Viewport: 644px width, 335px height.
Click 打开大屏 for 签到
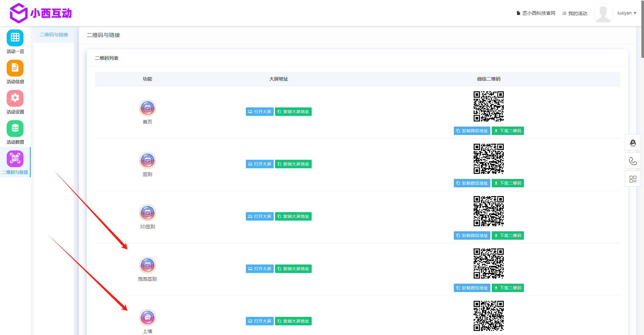click(x=260, y=164)
